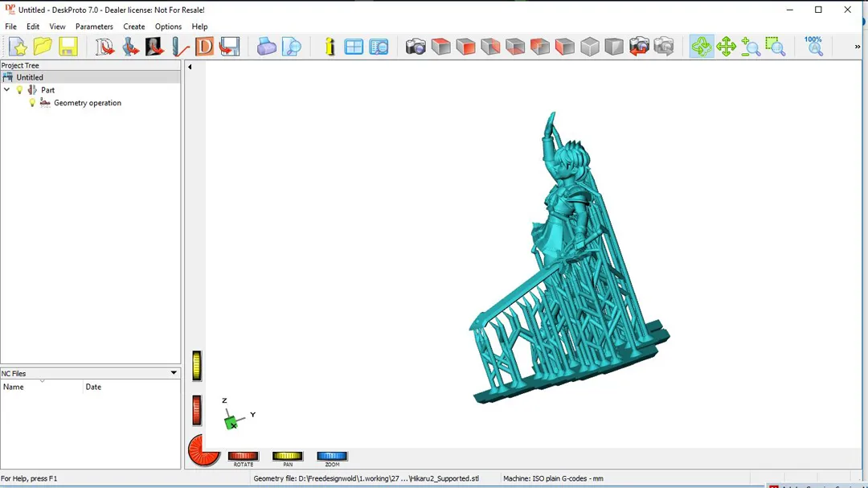Viewport: 868px width, 488px height.
Task: Click the blue four-pane window icon
Action: [x=353, y=47]
